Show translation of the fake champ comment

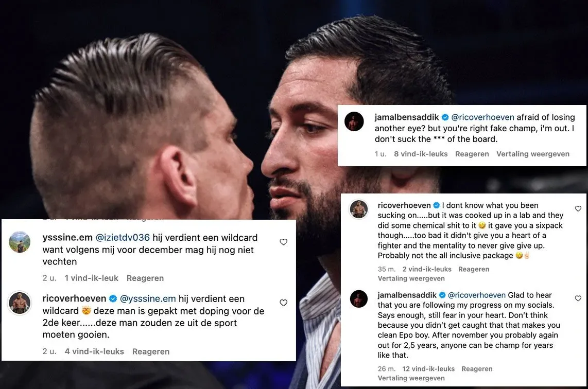[x=533, y=154]
